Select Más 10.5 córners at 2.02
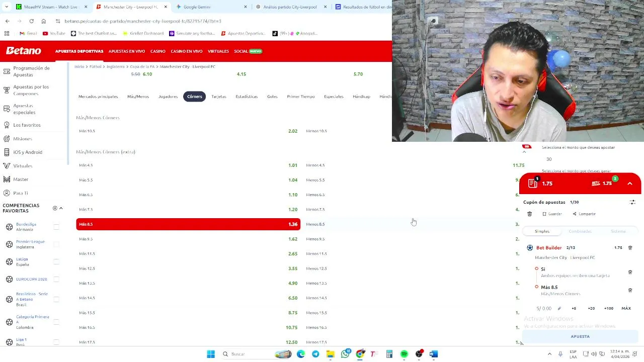Screen dimensions: 644x362 point(188,131)
